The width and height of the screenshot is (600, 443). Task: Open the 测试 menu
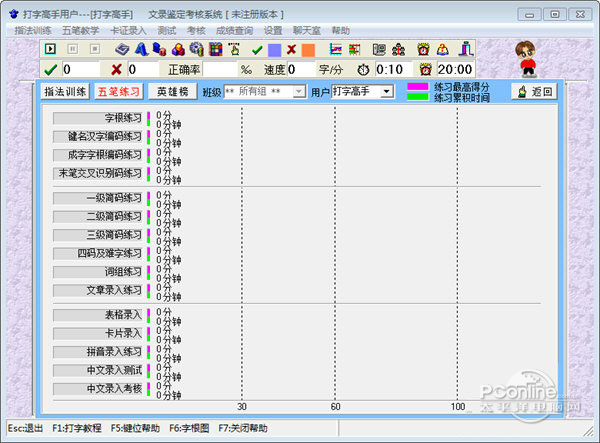167,31
